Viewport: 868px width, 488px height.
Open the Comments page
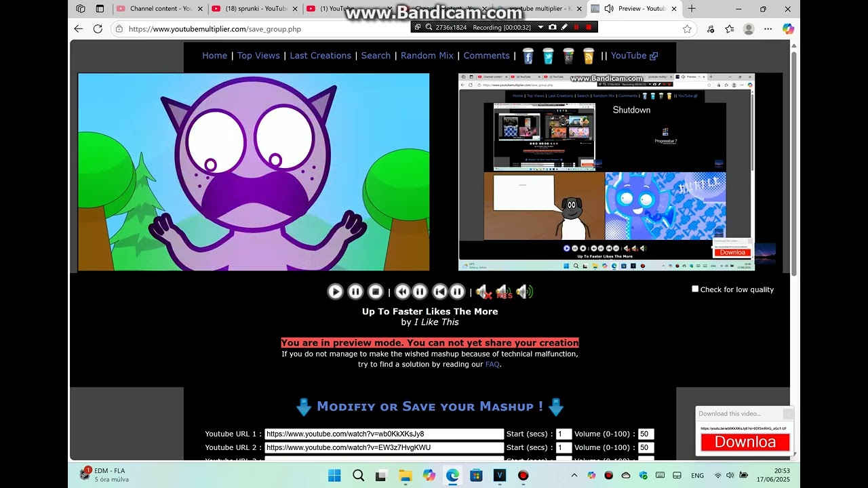click(x=486, y=56)
